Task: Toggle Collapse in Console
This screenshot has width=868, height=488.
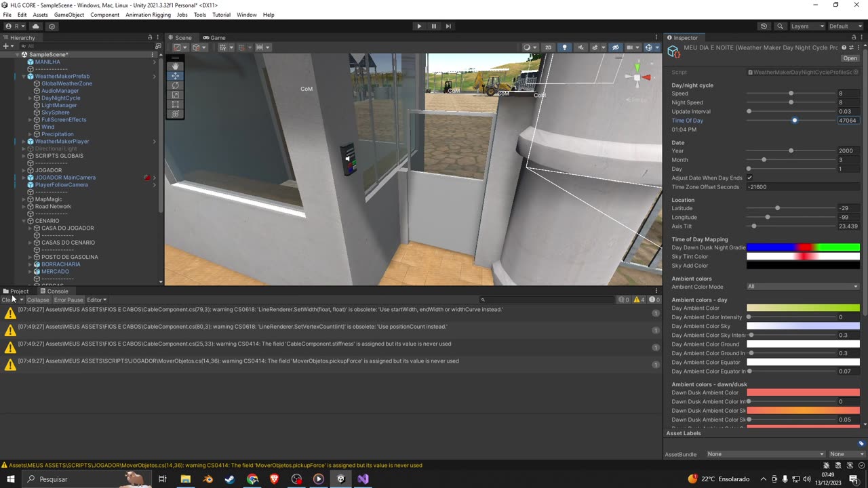Action: [38, 300]
